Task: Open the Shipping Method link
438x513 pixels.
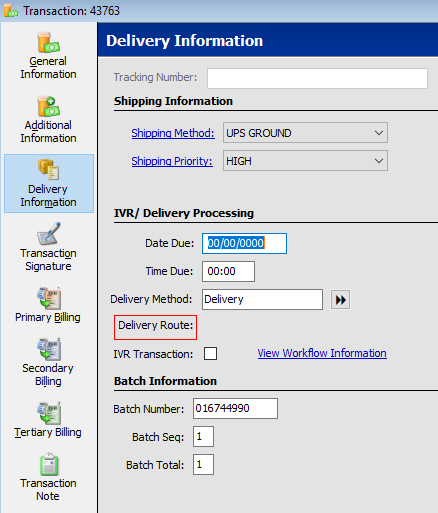Action: [173, 133]
